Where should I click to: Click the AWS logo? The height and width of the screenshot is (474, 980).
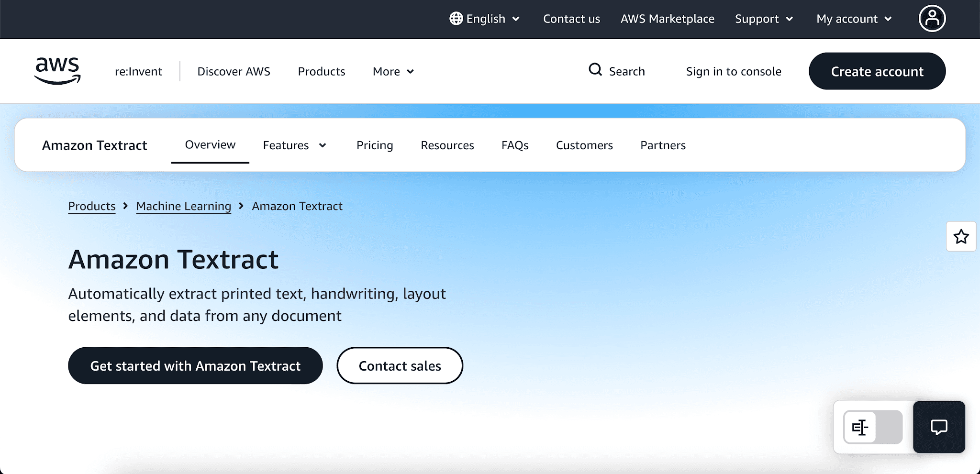(57, 70)
